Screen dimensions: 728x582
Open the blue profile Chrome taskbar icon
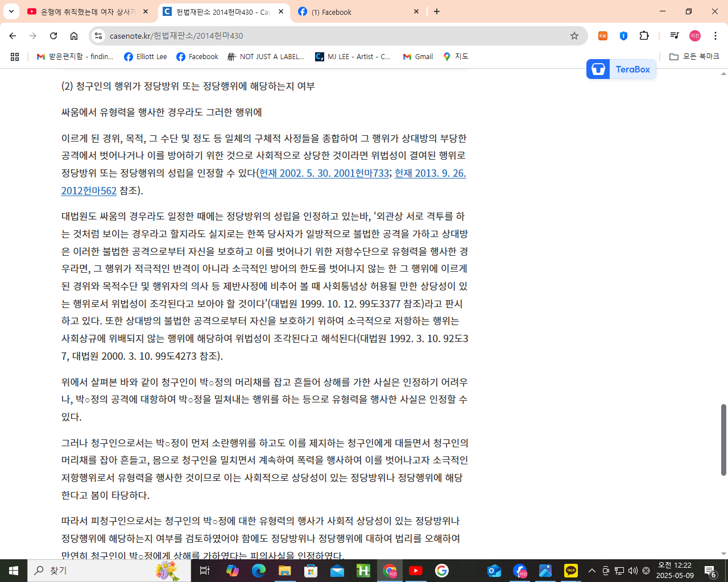520,571
